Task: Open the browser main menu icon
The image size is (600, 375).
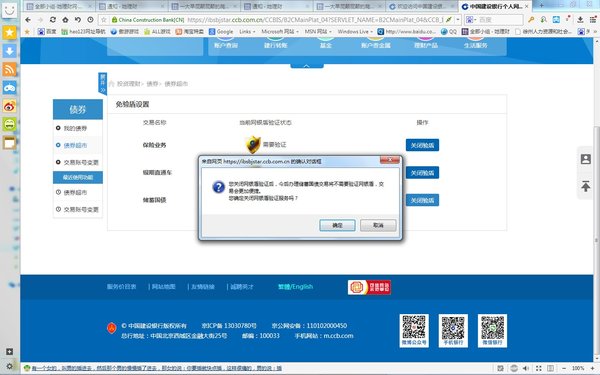Action: pos(593,20)
